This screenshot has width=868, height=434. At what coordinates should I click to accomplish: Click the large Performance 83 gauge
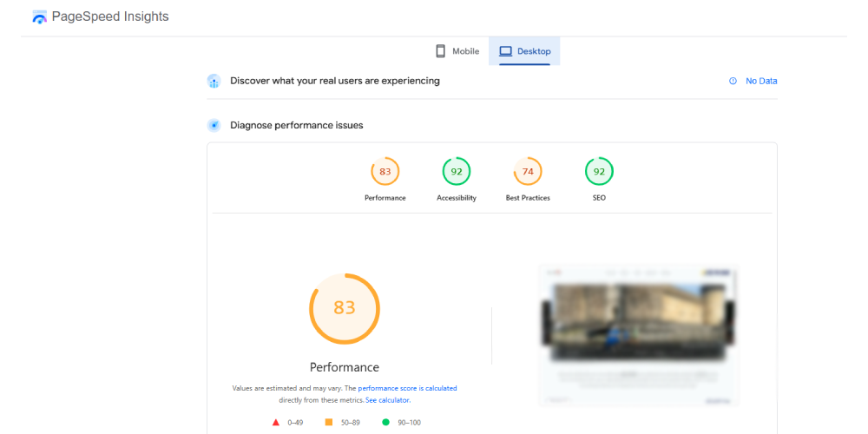click(x=345, y=308)
